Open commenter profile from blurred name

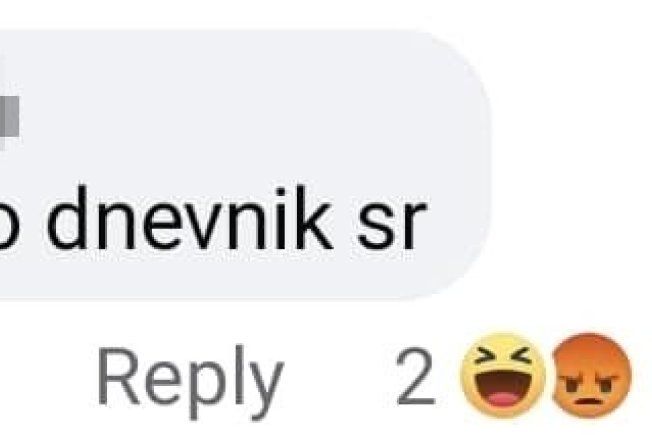(9, 116)
